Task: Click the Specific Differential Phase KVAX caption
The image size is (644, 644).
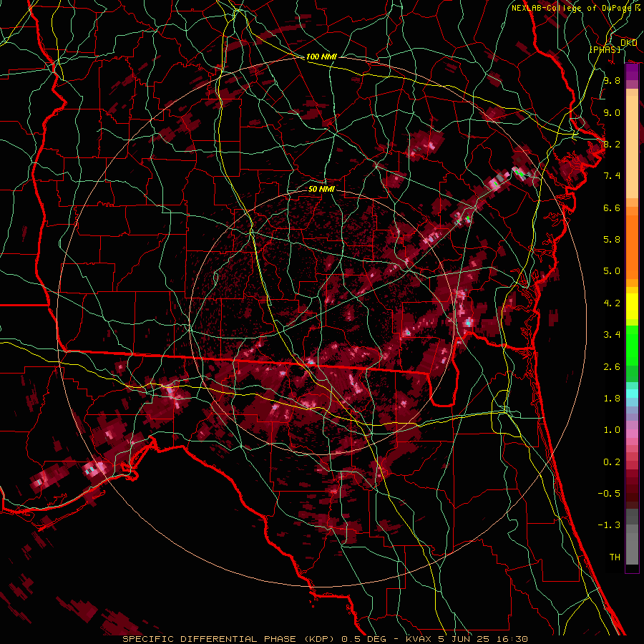Action: [325, 639]
